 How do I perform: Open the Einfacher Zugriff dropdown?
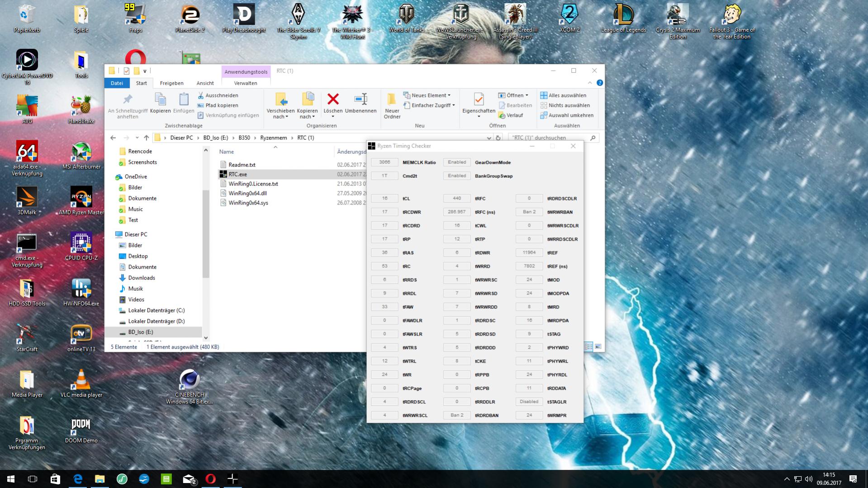pyautogui.click(x=429, y=105)
